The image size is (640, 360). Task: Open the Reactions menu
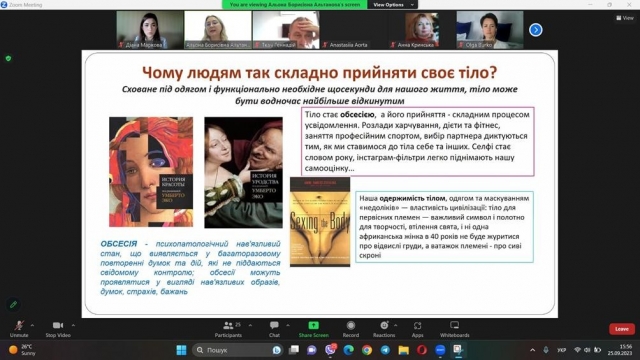click(x=384, y=329)
